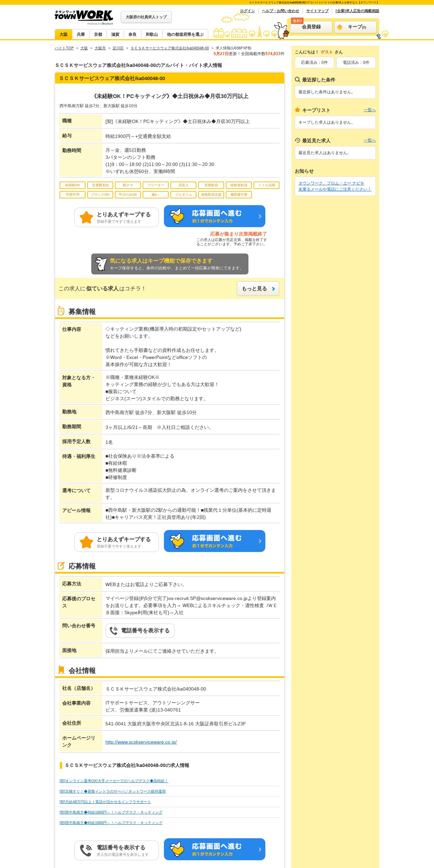Expand the 最近見た求人 一覧へ link
Screen dimensions: 434x868
[x=369, y=140]
